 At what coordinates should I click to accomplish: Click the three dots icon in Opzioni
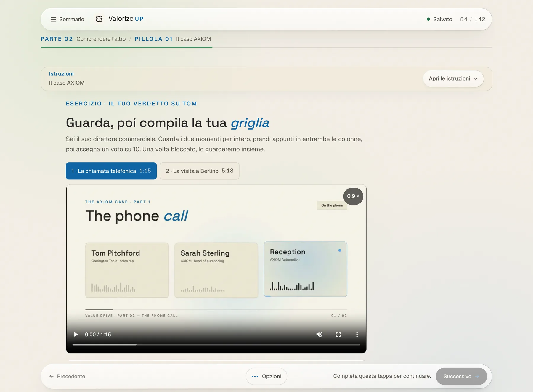pyautogui.click(x=255, y=377)
